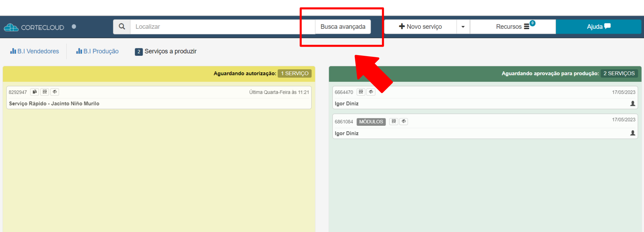Click the Aguardando aprovação para produção header
Image resolution: width=644 pixels, height=232 pixels.
[485, 74]
